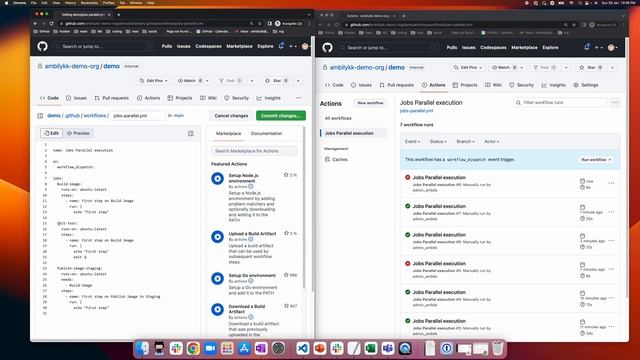Expand the Actor filter dropdown

tap(491, 142)
